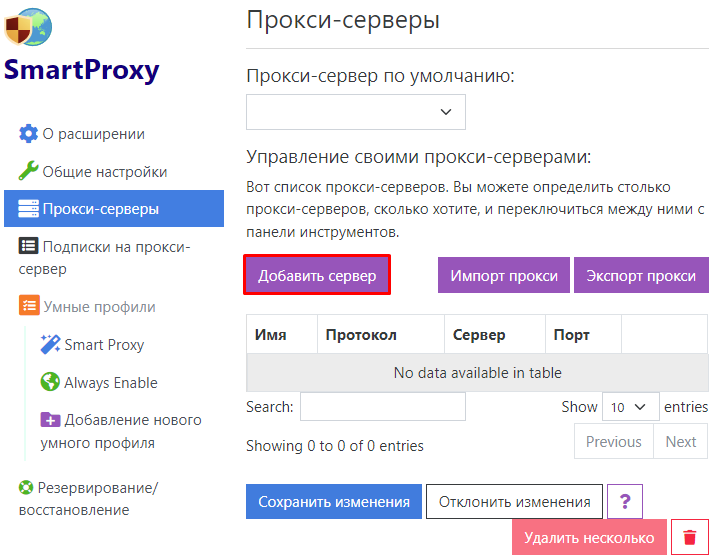Click 'Прокси-сервер по умолчанию:' label
The image size is (716, 558).
[380, 76]
